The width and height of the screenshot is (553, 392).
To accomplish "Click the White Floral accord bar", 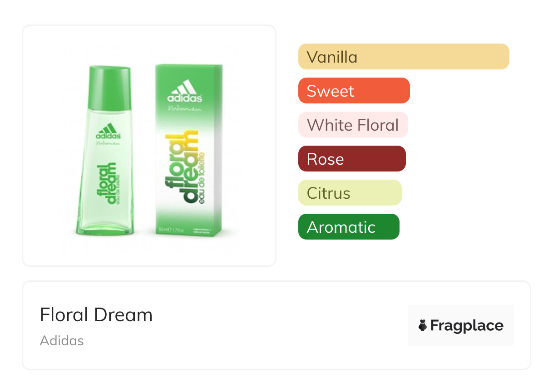I will coord(353,125).
